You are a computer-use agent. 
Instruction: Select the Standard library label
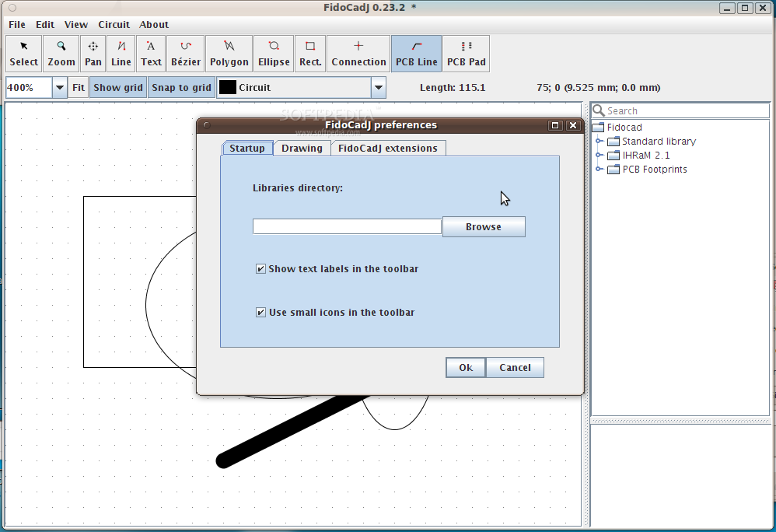pos(659,142)
